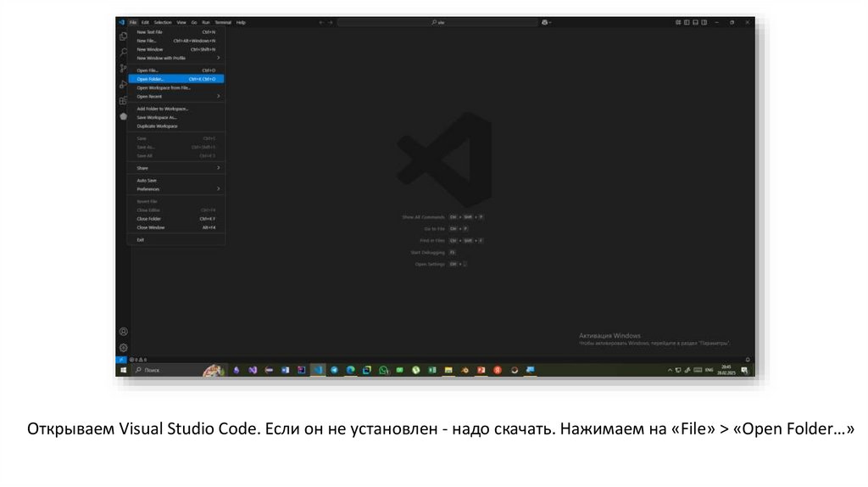The height and width of the screenshot is (487, 868).
Task: Choose Add Folder to Workspace...
Action: pyautogui.click(x=176, y=109)
